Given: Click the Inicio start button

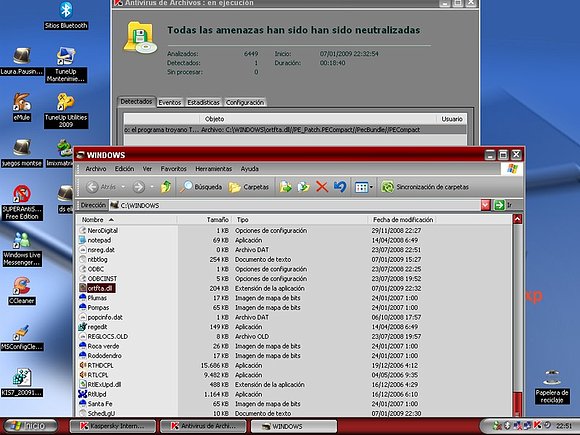Looking at the screenshot, I should [30, 426].
